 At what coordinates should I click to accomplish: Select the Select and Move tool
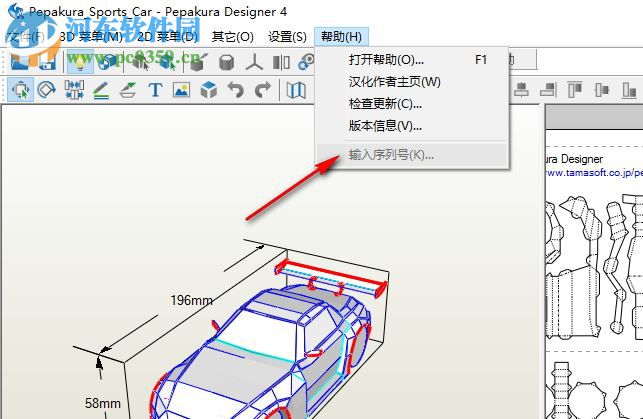(21, 90)
